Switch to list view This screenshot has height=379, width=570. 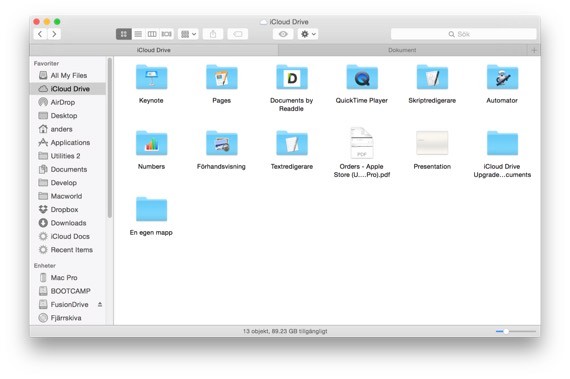pyautogui.click(x=138, y=34)
